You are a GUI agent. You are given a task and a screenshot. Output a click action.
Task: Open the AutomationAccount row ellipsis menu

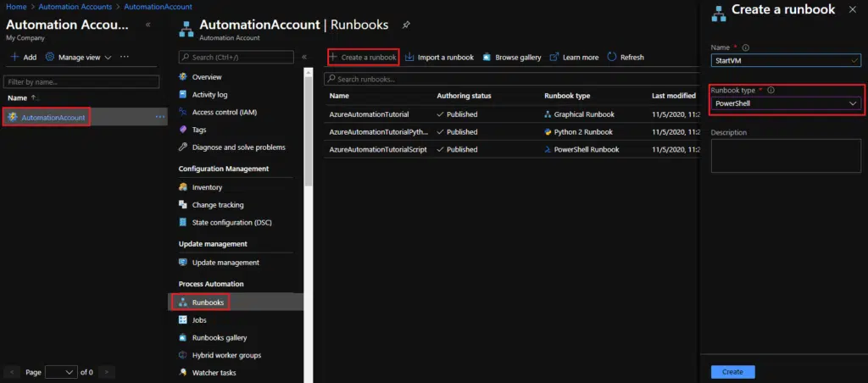[x=160, y=117]
